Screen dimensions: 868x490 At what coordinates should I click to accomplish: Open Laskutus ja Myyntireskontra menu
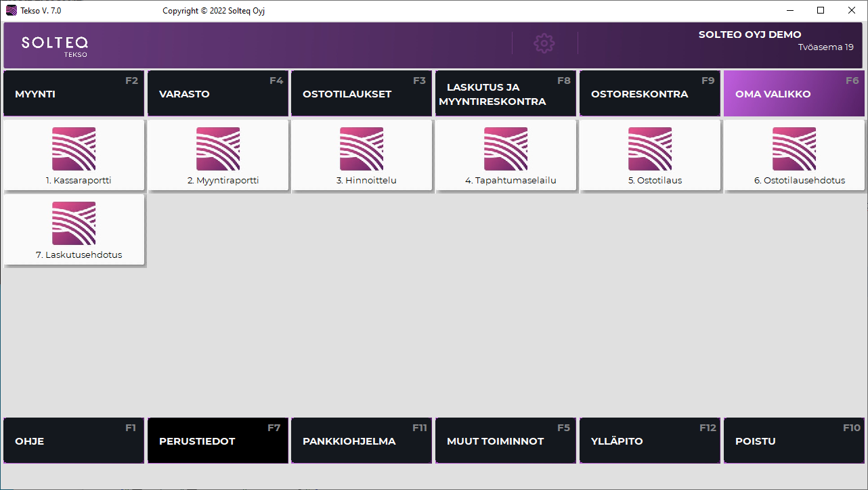tap(506, 94)
